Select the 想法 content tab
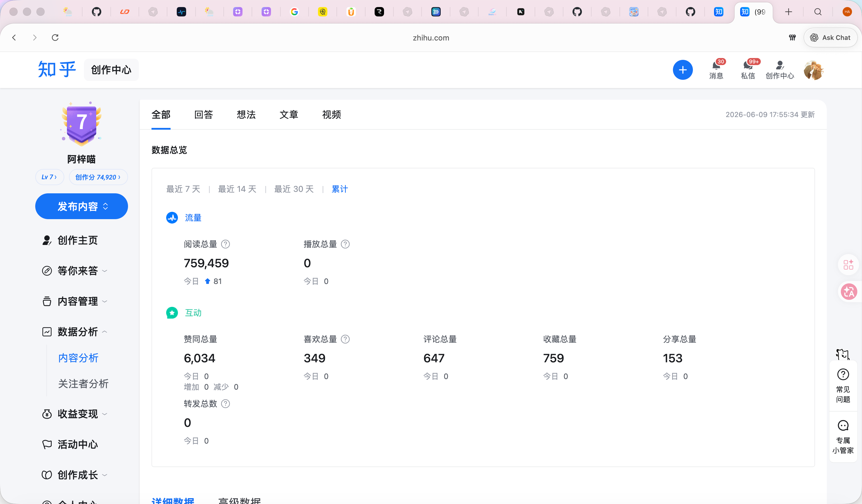The height and width of the screenshot is (504, 862). click(246, 114)
